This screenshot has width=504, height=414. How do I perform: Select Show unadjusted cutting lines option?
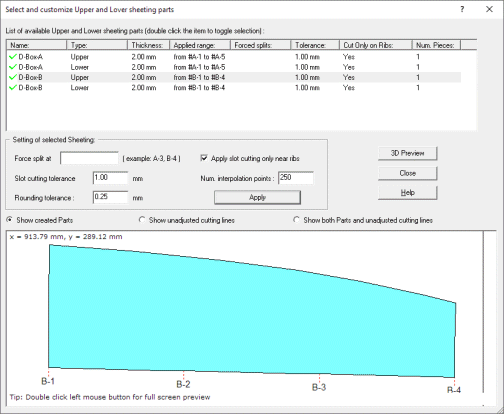(142, 220)
